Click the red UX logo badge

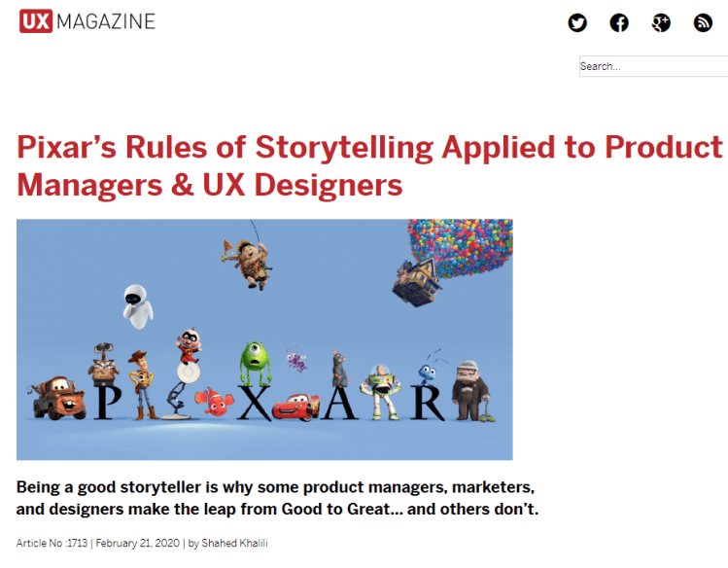[36, 21]
